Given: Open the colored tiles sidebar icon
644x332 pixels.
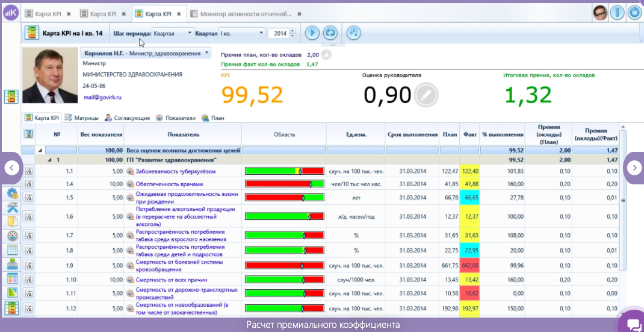Looking at the screenshot, I should tap(12, 278).
